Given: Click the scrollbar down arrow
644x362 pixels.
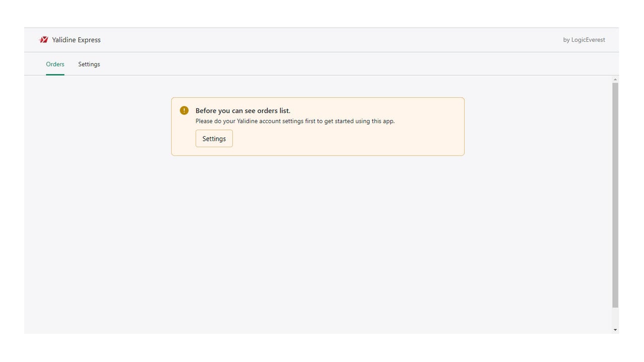Looking at the screenshot, I should pos(615,330).
